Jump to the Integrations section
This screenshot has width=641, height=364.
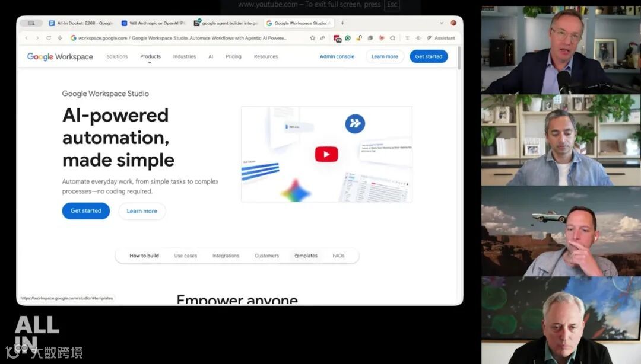pyautogui.click(x=226, y=256)
